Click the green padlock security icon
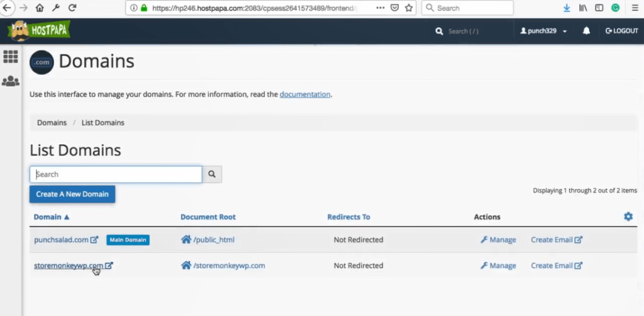This screenshot has width=644, height=316. tap(144, 8)
